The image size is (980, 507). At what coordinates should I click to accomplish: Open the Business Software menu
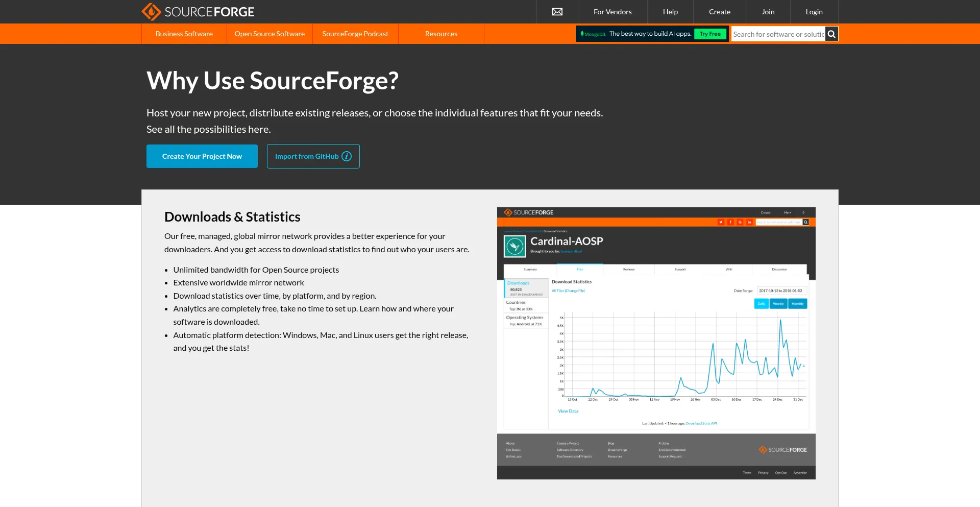pos(184,34)
